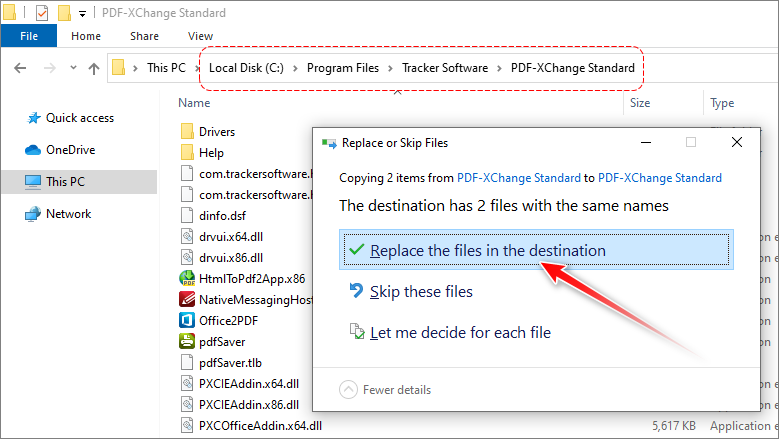Choose Replace the files in the destination

click(x=536, y=250)
